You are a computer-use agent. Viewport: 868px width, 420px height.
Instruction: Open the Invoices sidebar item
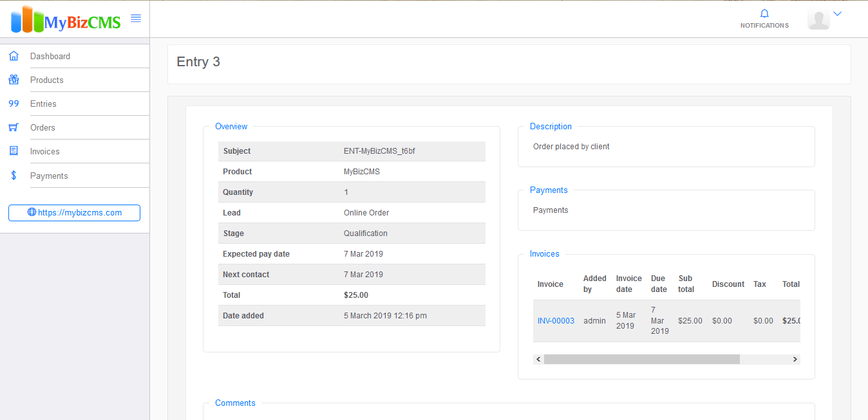pyautogui.click(x=45, y=151)
